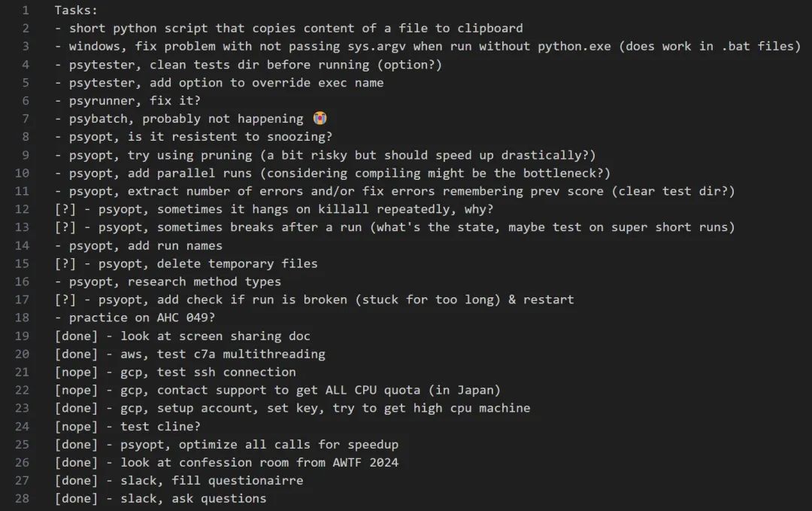Click the [nope] tag on gcp ssh connection line

[76, 372]
